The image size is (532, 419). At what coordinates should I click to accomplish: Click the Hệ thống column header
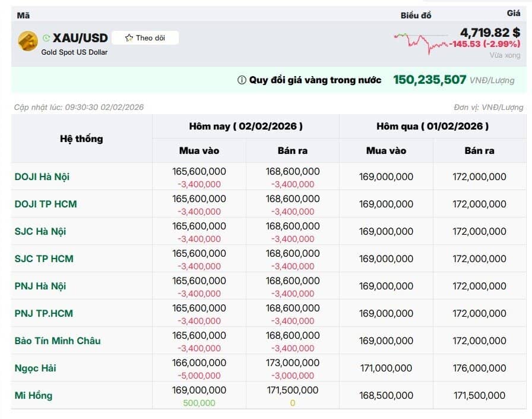(81, 138)
